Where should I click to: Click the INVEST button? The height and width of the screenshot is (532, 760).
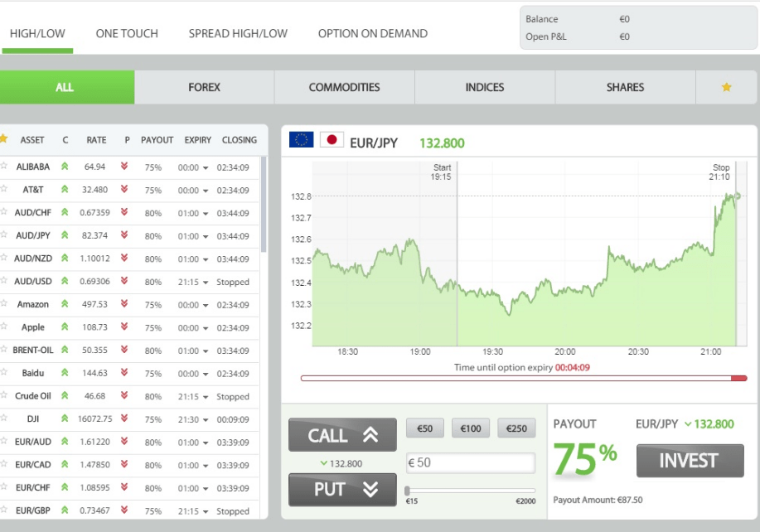[690, 460]
